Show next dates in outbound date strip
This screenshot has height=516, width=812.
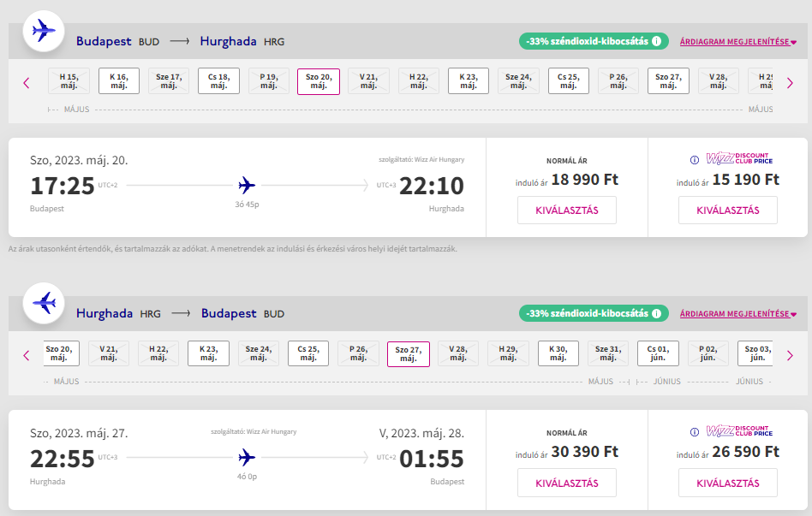point(790,83)
